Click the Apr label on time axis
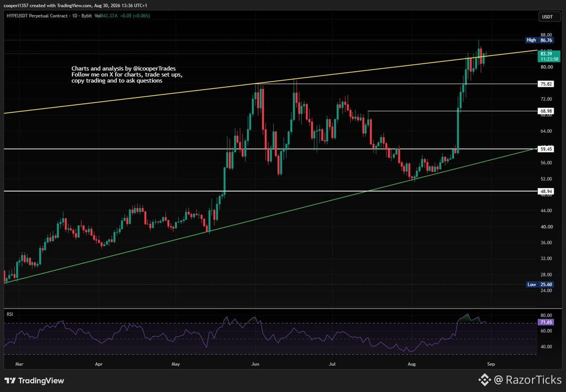The height and width of the screenshot is (392, 566). [99, 364]
